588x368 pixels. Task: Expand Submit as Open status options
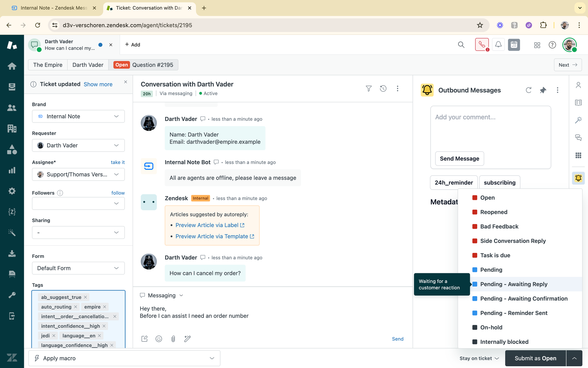574,358
